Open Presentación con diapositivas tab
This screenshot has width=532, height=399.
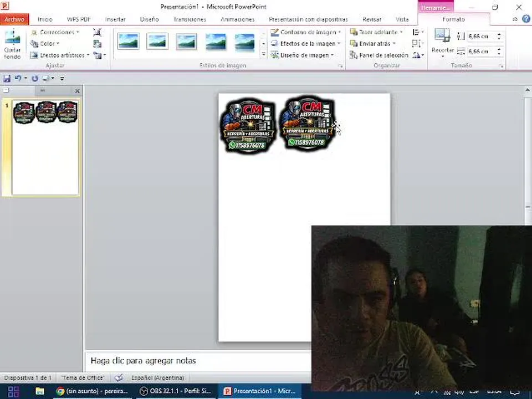(x=308, y=19)
